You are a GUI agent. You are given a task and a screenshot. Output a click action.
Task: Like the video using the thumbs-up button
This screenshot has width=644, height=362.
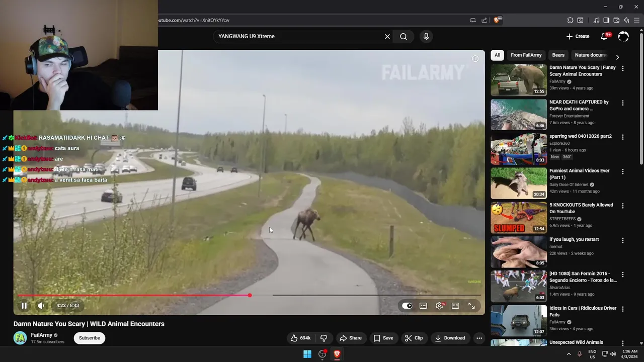[x=300, y=338]
